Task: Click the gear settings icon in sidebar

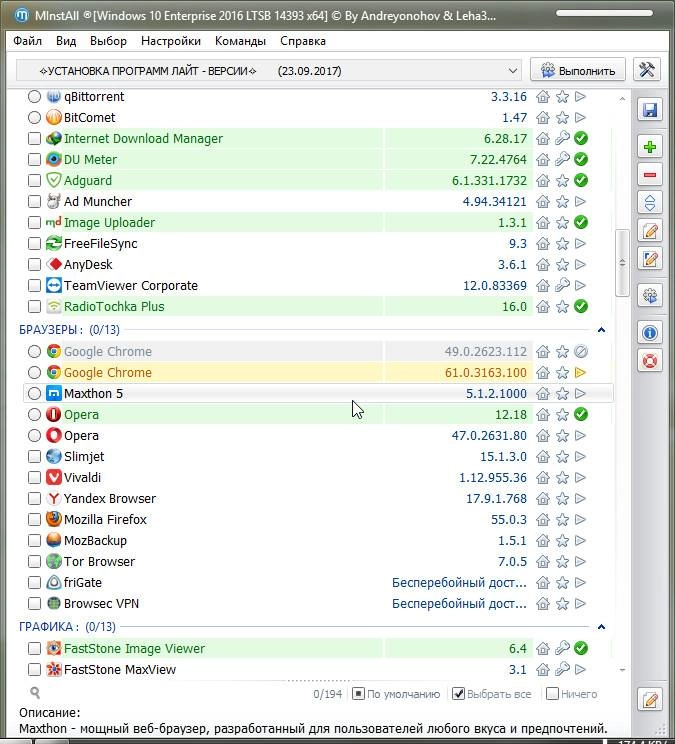Action: pos(649,296)
